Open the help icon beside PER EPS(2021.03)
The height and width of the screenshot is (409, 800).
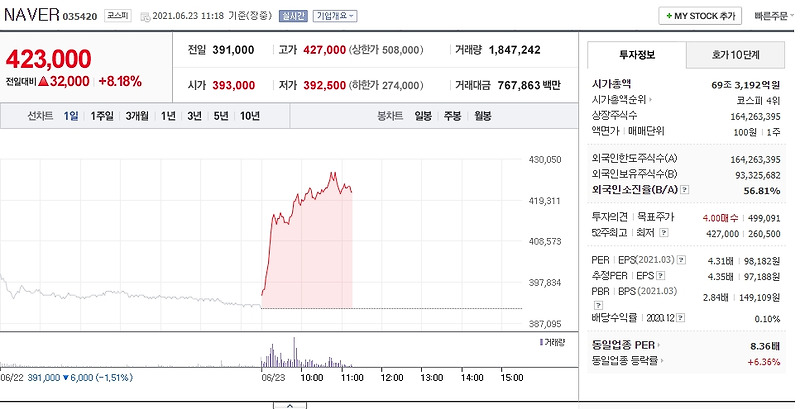pos(682,260)
